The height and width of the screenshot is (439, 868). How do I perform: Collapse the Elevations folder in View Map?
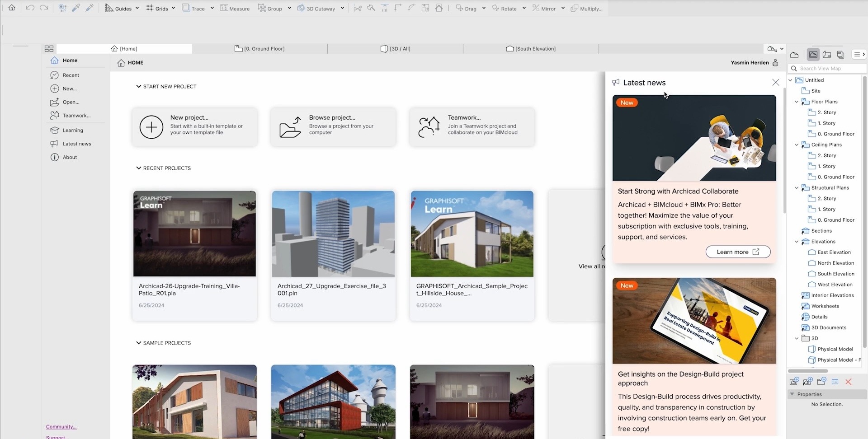(797, 241)
